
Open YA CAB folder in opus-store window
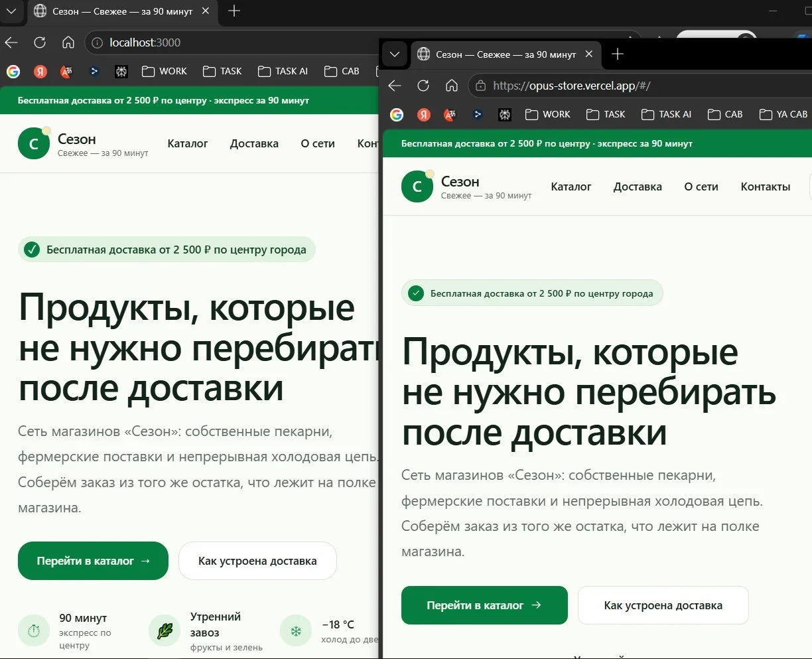pos(783,114)
